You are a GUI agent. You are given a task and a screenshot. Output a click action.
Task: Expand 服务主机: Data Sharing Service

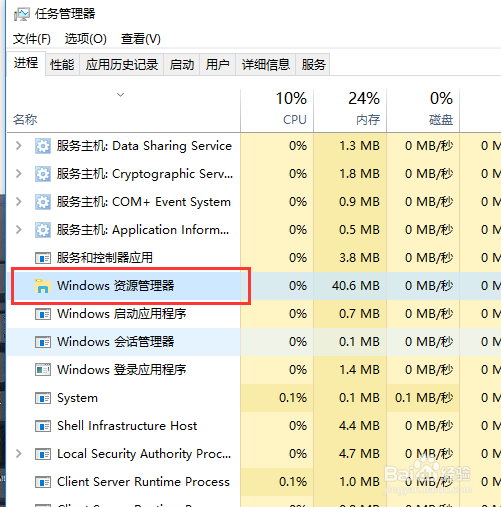pyautogui.click(x=19, y=146)
